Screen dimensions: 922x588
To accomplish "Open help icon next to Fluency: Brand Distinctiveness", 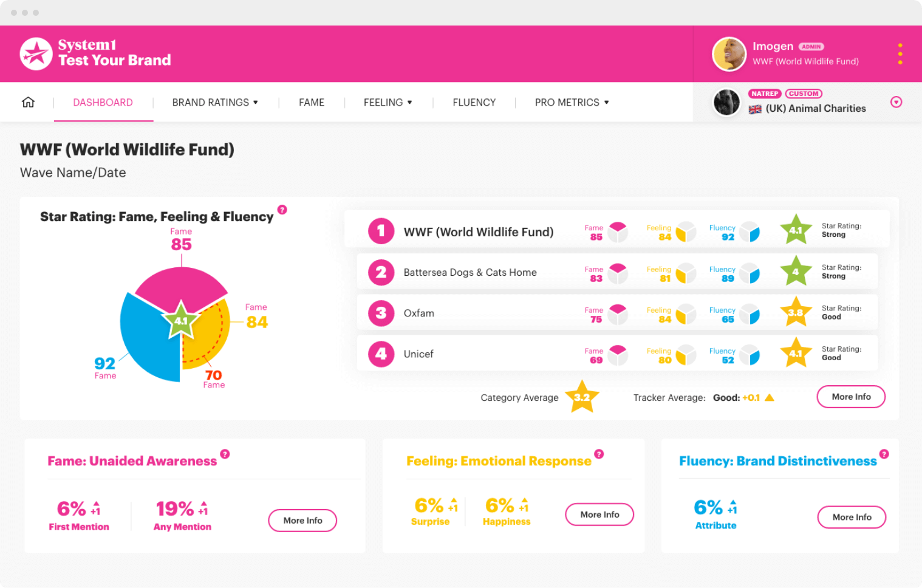I will 884,454.
